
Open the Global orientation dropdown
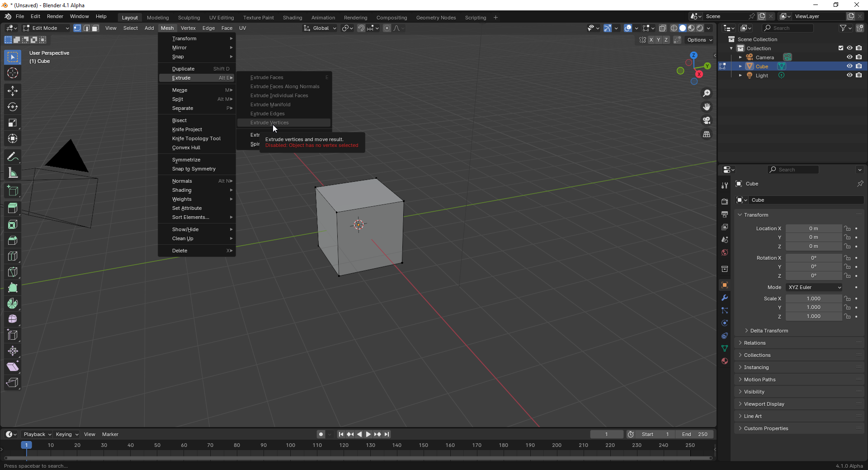pos(320,28)
